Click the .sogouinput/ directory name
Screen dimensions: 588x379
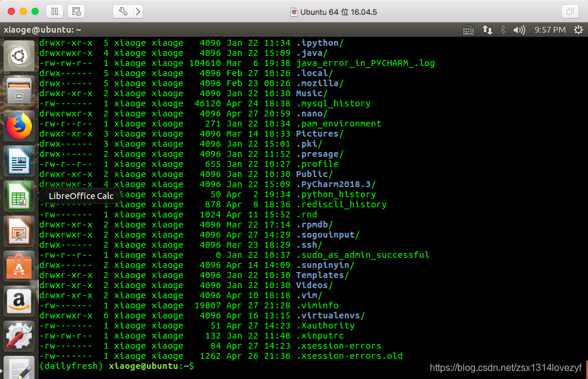(x=328, y=235)
